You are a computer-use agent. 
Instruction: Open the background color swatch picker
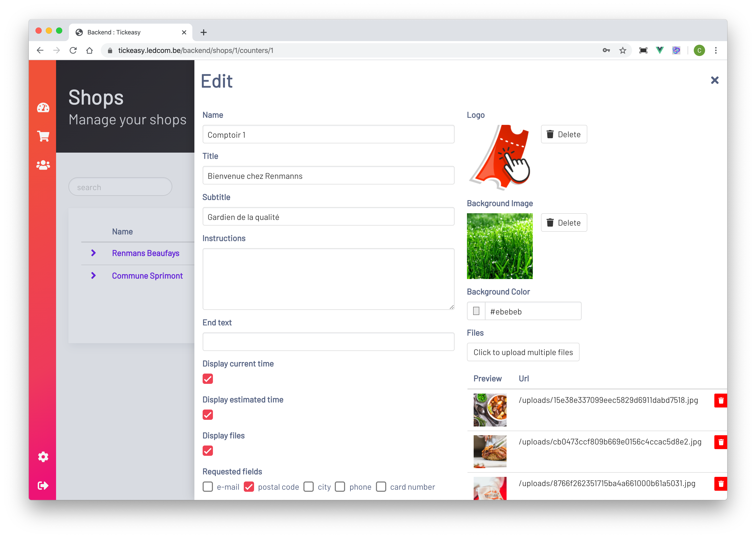click(476, 311)
